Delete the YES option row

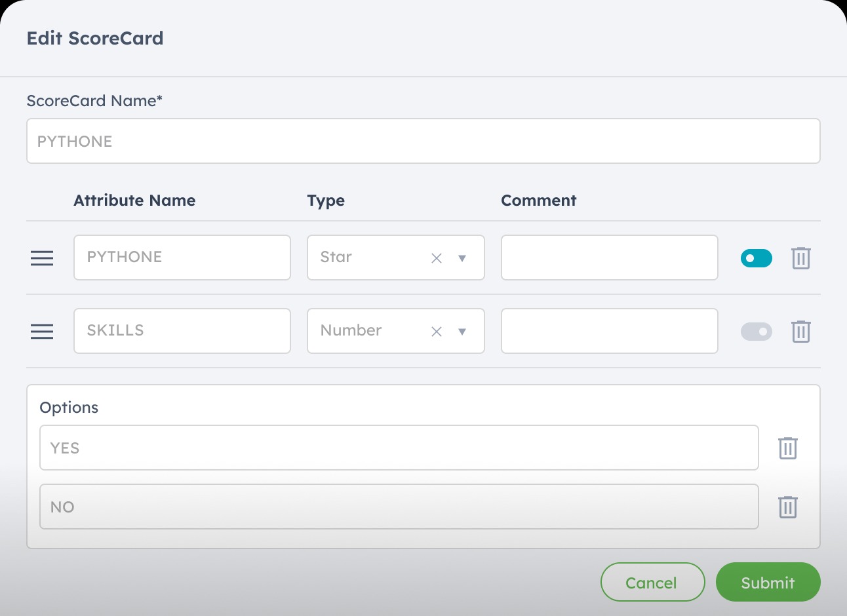click(x=787, y=448)
